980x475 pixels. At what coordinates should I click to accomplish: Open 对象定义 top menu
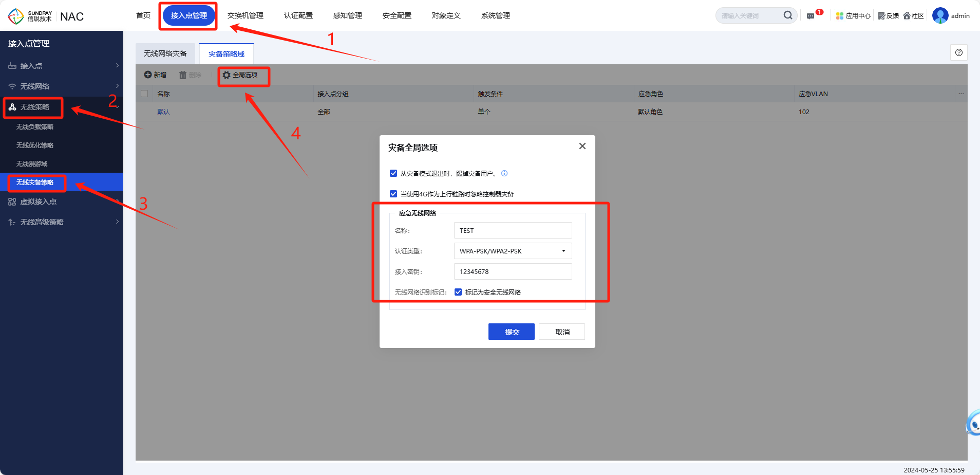click(446, 15)
